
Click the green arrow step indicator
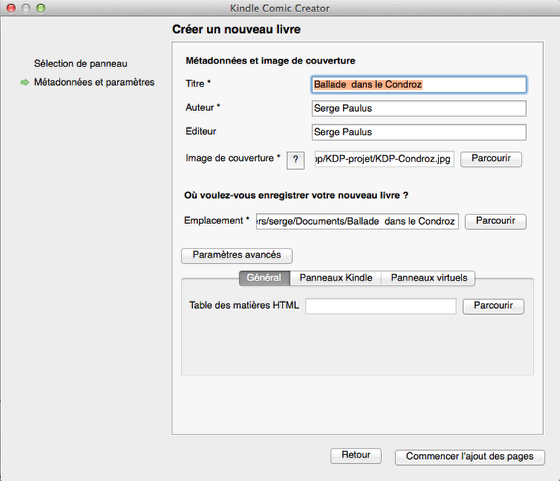(x=25, y=82)
